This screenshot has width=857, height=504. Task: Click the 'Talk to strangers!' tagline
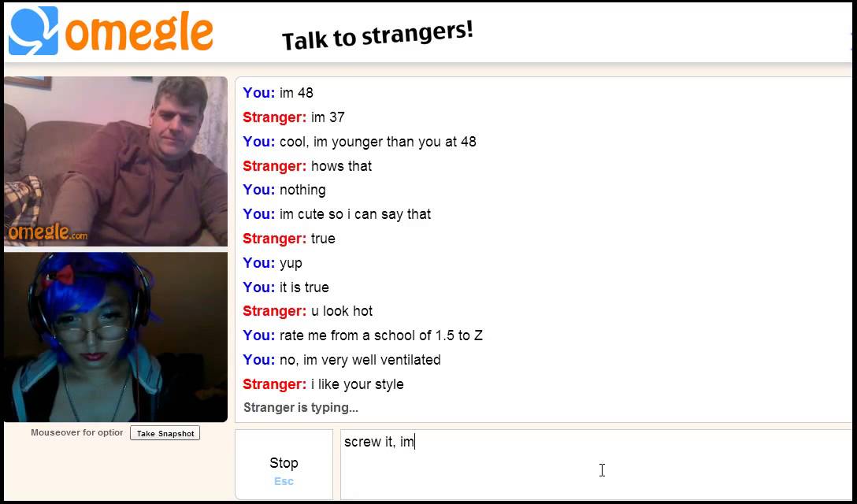377,35
